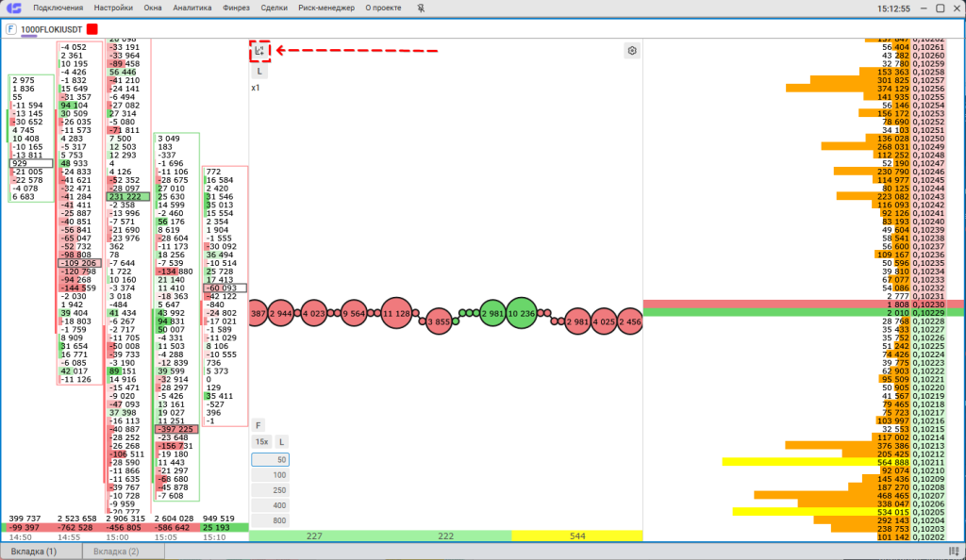The height and width of the screenshot is (560, 966).
Task: Select the 100 volume preset button
Action: click(270, 475)
